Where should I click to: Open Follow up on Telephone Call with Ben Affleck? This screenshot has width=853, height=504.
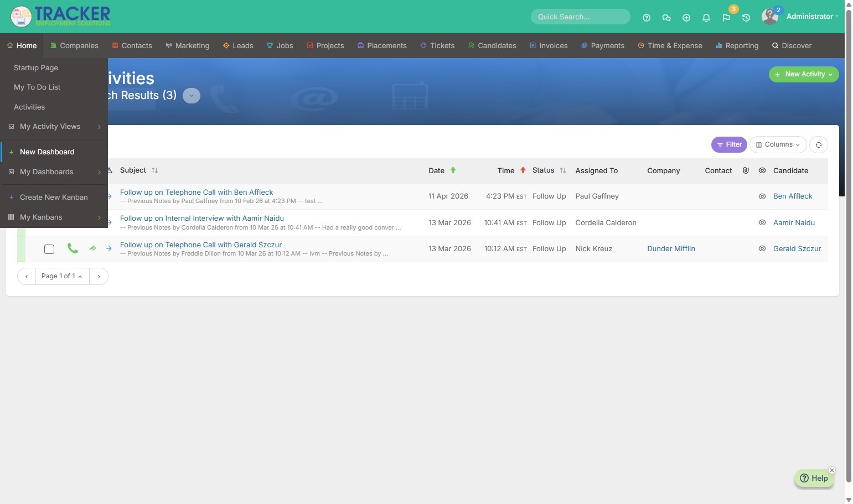[197, 193]
